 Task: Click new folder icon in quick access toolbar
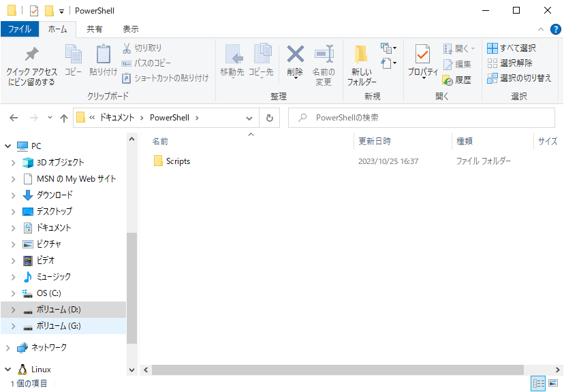[49, 11]
